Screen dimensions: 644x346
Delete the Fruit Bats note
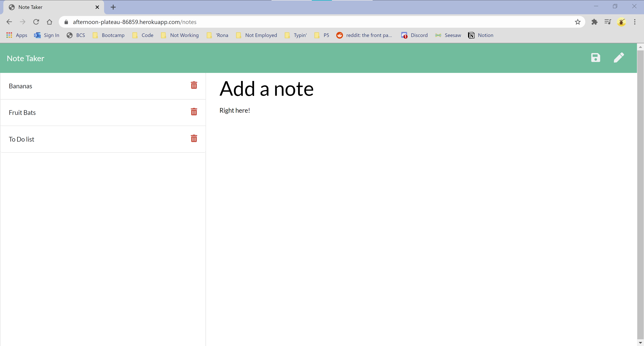[194, 112]
